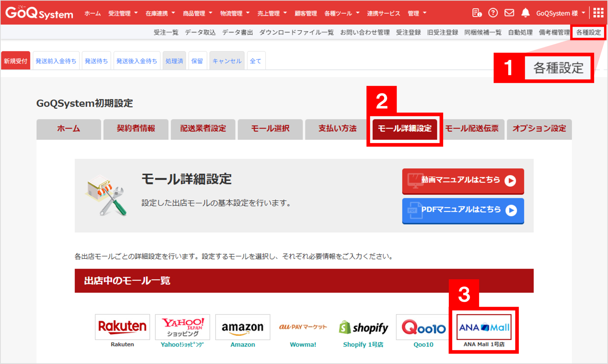Select the Rakuten mall logo
Viewport: 608px width, 364px height.
pyautogui.click(x=122, y=327)
